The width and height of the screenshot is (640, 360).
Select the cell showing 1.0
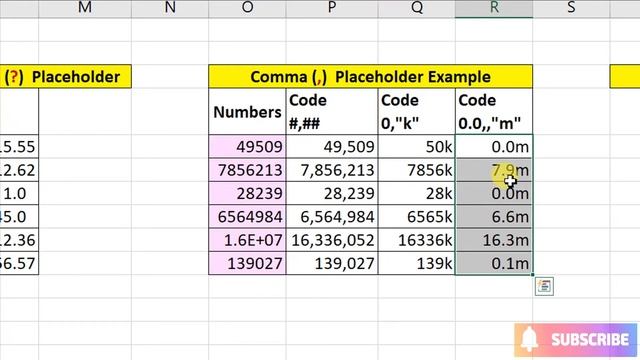click(x=19, y=193)
